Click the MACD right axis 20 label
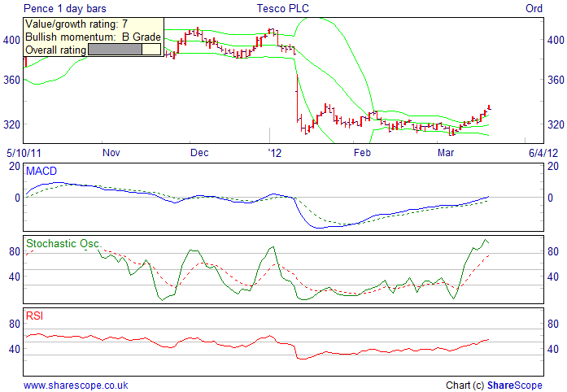Image resolution: width=567 pixels, height=392 pixels. click(x=553, y=167)
